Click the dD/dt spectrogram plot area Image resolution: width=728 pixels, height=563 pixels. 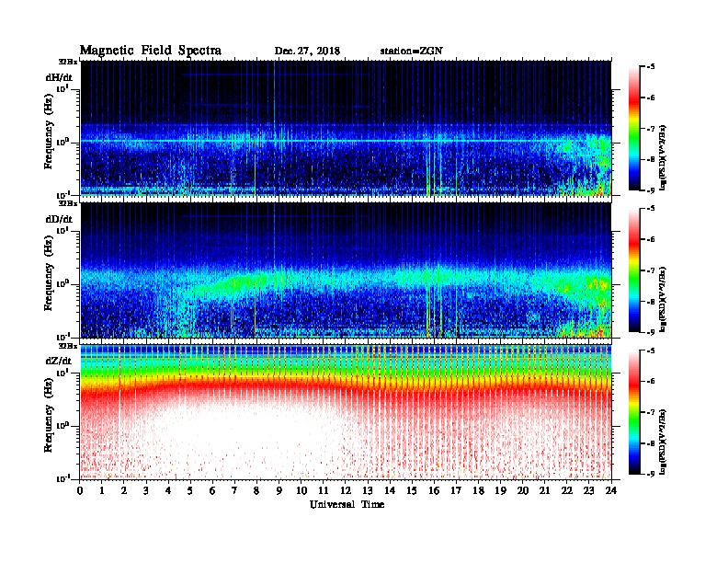(346, 270)
